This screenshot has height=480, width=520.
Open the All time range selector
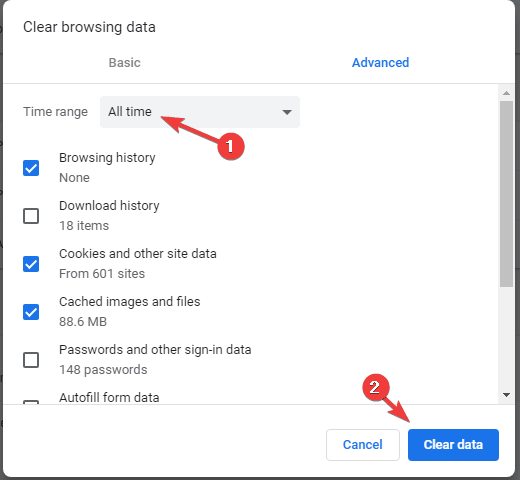(200, 112)
